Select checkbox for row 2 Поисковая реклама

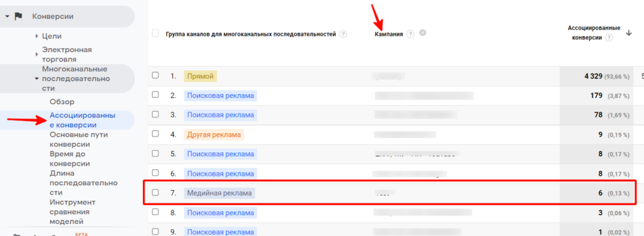coord(155,95)
